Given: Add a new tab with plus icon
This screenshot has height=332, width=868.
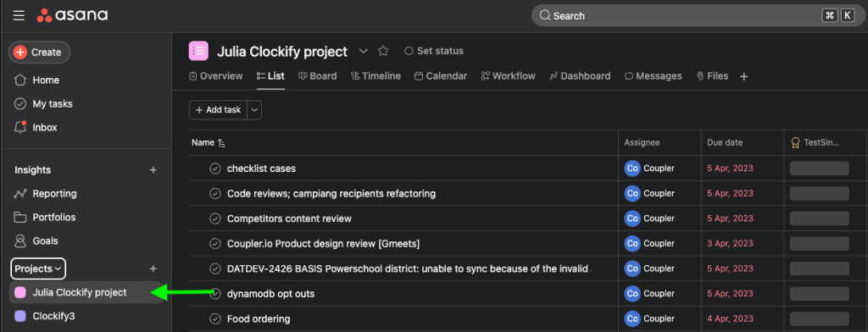Looking at the screenshot, I should coord(744,77).
